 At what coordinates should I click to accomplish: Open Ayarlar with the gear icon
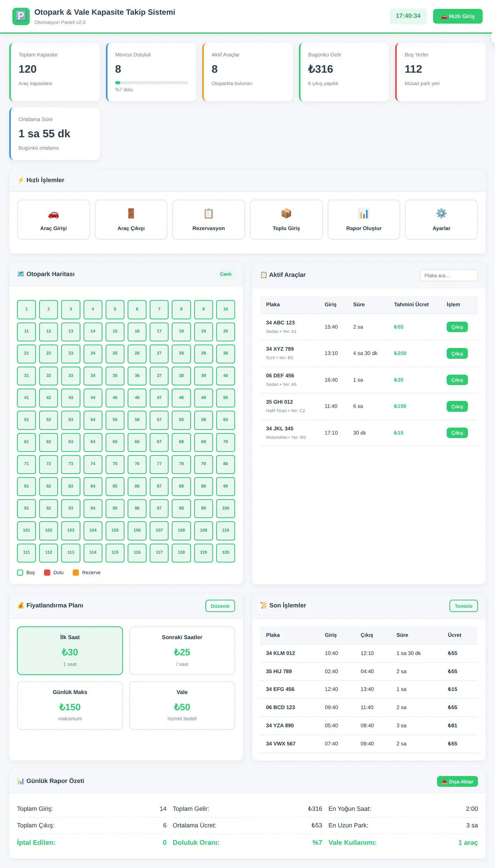pyautogui.click(x=441, y=214)
